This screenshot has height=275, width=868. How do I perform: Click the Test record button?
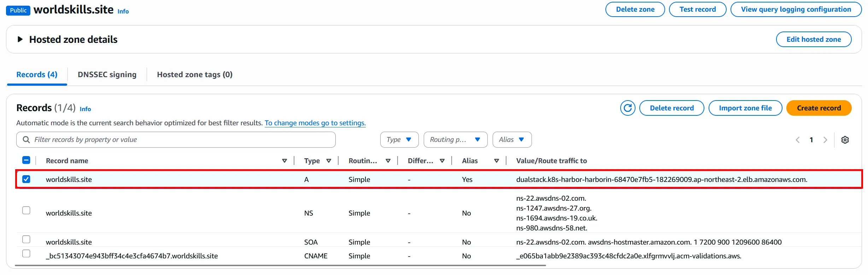click(698, 10)
